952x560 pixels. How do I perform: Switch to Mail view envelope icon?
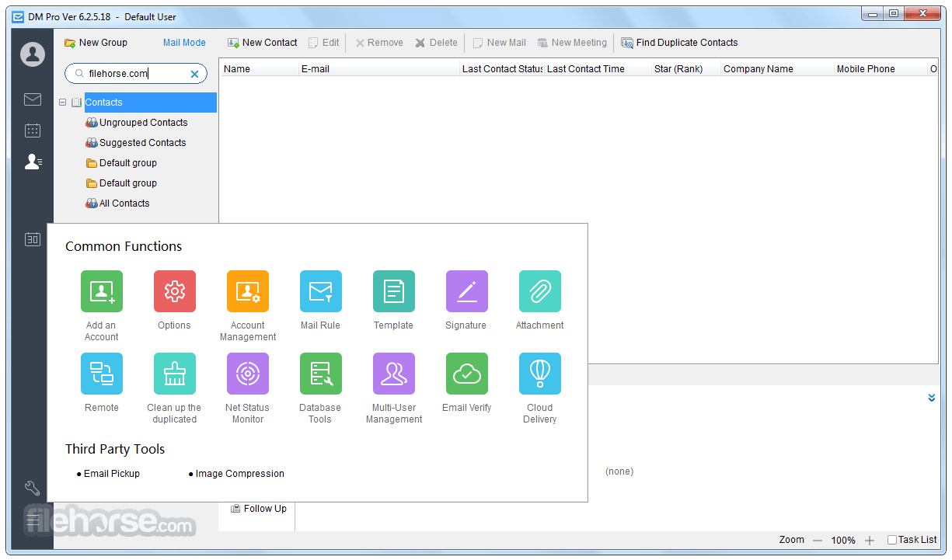pyautogui.click(x=33, y=99)
